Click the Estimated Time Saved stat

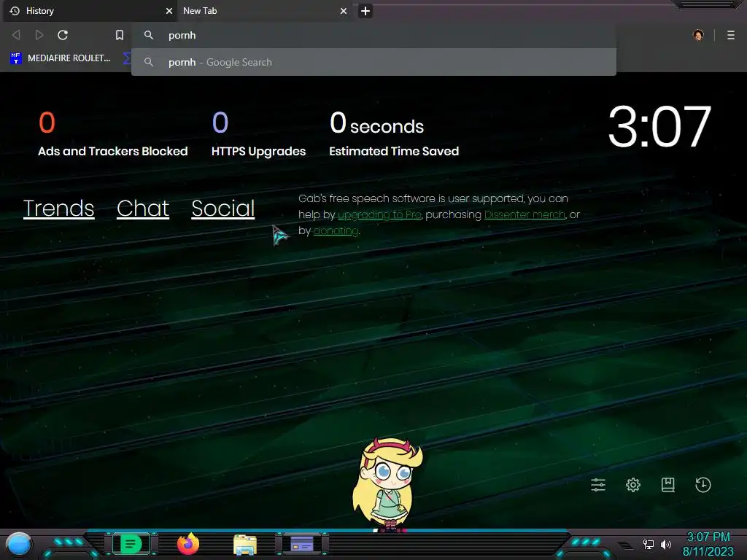click(x=394, y=134)
